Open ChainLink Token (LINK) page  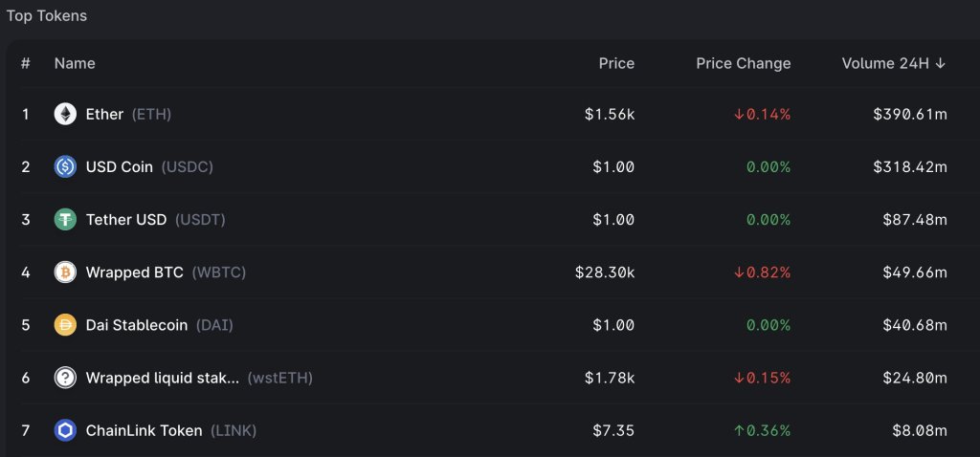pos(170,430)
